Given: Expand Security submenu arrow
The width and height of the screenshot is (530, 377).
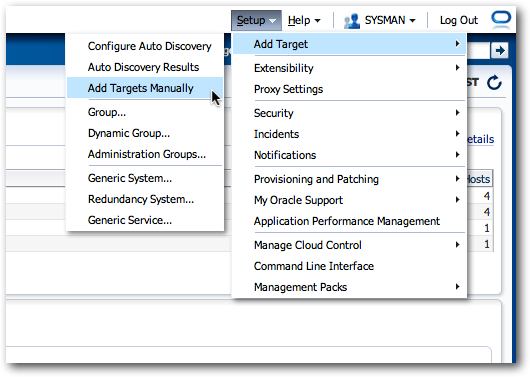Looking at the screenshot, I should click(457, 113).
